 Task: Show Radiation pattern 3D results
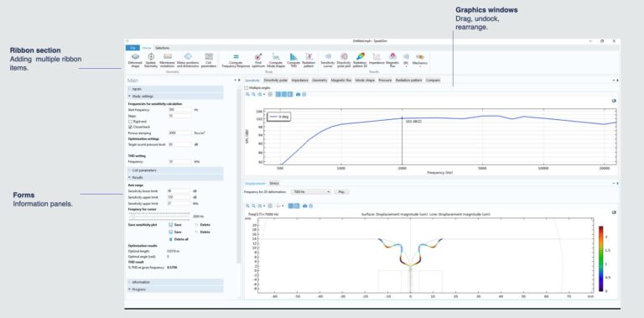[x=360, y=60]
